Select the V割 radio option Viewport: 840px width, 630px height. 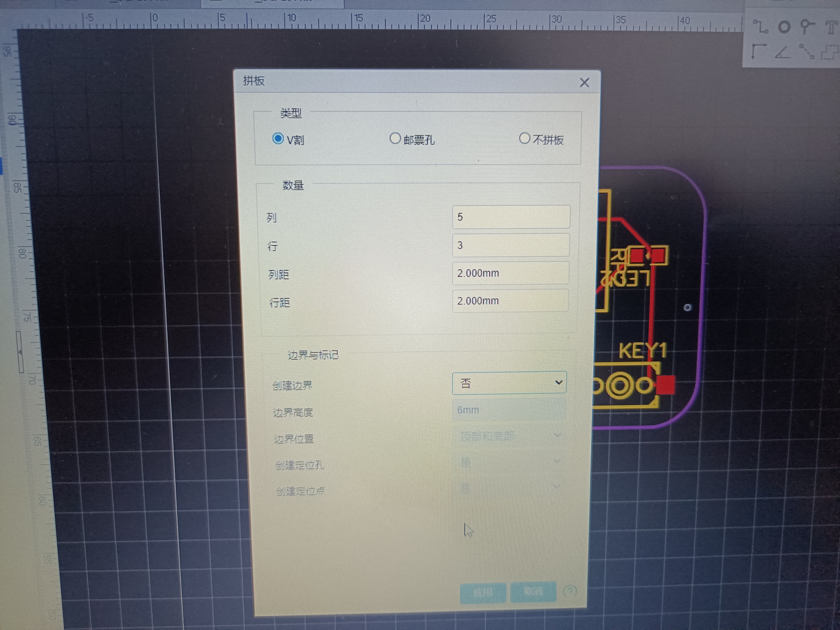coord(278,139)
